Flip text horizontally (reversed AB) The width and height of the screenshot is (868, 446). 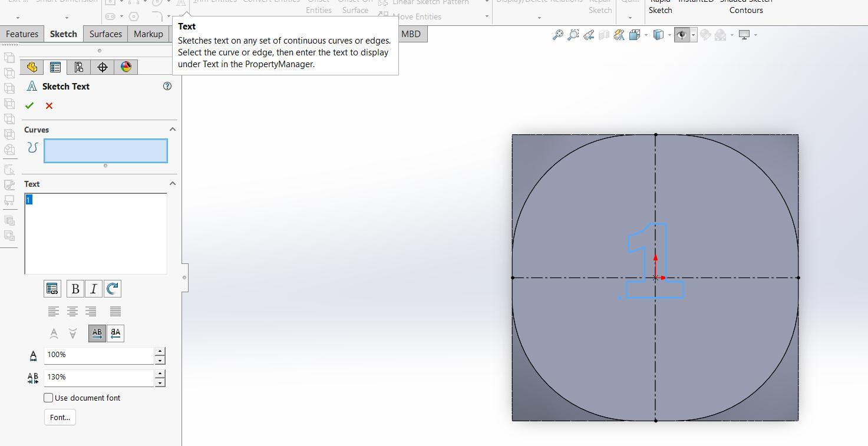[x=115, y=333]
